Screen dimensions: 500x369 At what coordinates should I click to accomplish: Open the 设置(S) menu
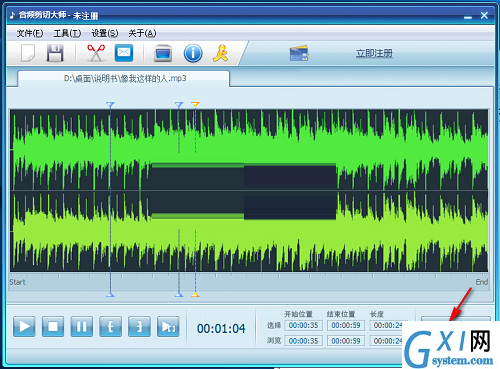(105, 33)
